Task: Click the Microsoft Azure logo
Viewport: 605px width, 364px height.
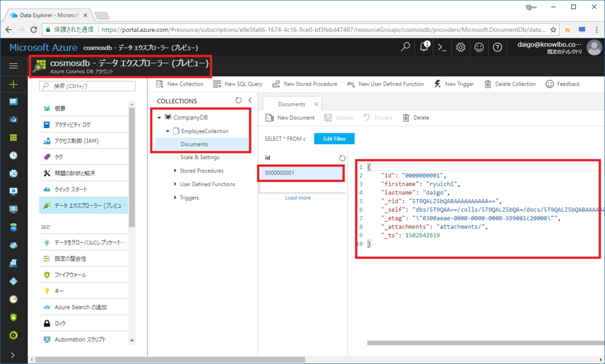Action: (x=43, y=47)
